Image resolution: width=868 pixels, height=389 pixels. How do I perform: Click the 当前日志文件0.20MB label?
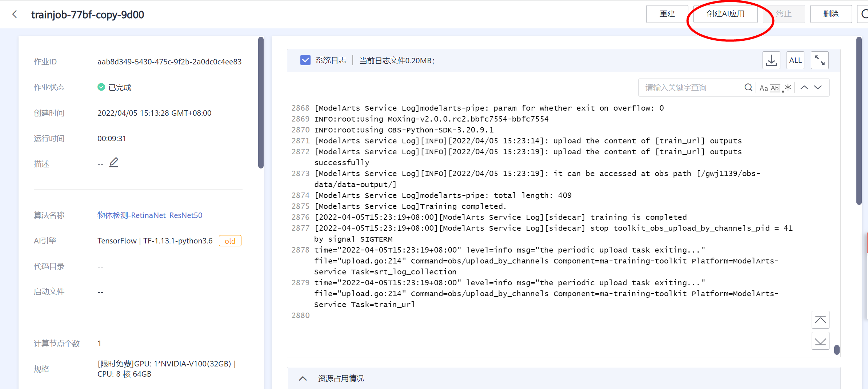pos(397,60)
